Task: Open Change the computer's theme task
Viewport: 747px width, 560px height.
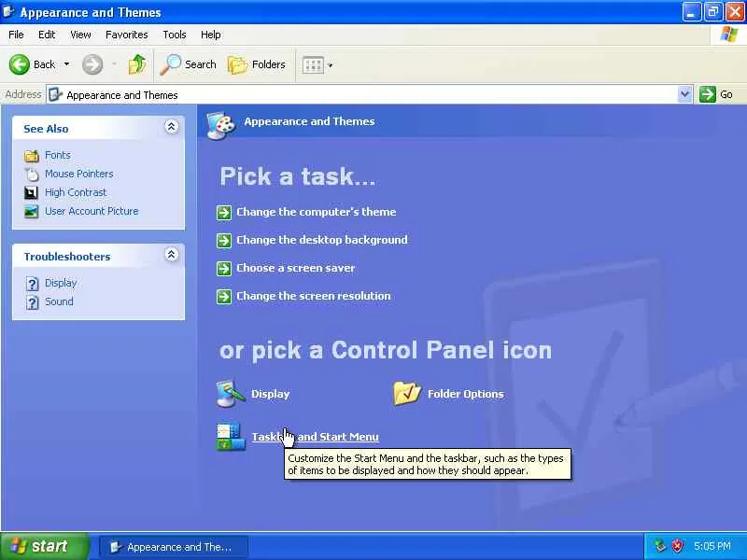Action: click(317, 212)
